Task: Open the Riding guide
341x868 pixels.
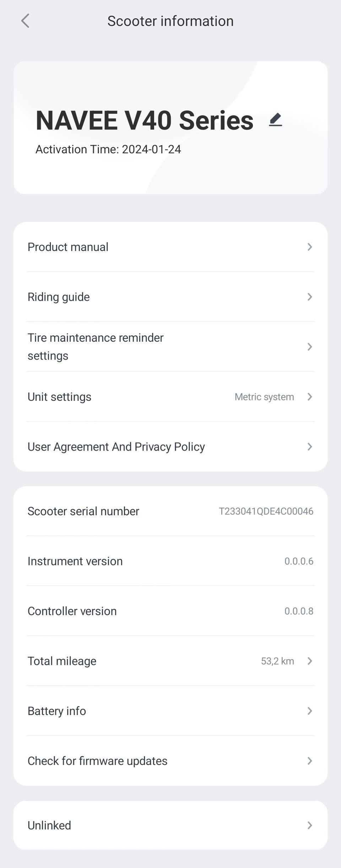Action: [x=59, y=297]
